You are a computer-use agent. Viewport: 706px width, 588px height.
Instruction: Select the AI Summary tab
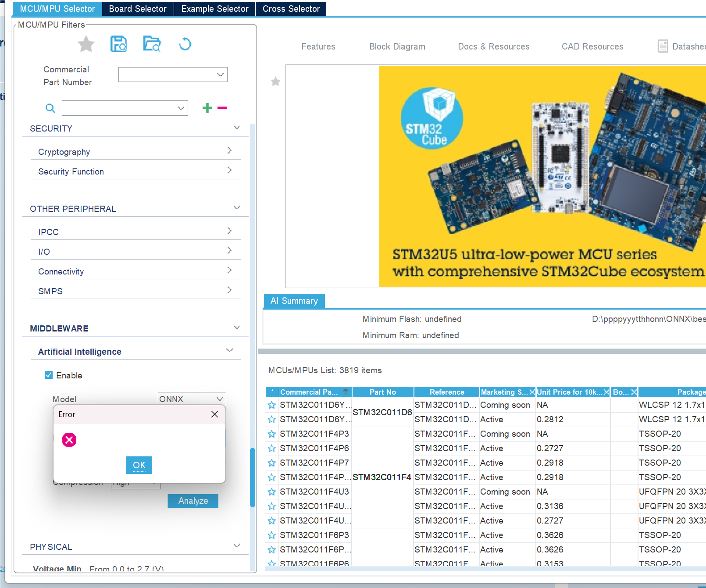pyautogui.click(x=294, y=301)
